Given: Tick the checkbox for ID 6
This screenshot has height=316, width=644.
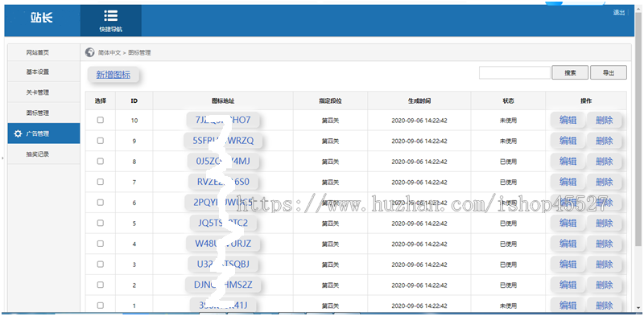Looking at the screenshot, I should (100, 203).
